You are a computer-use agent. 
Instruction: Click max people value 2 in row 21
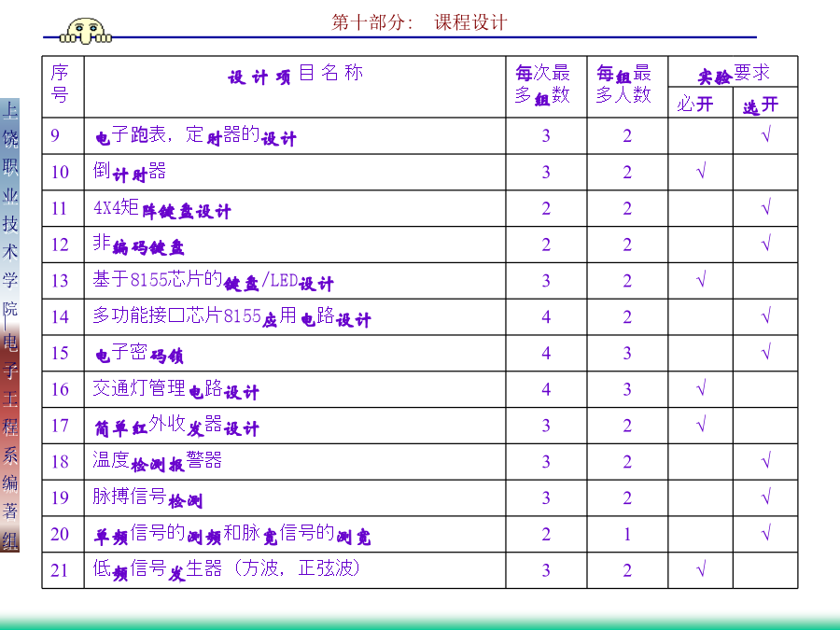tap(627, 570)
